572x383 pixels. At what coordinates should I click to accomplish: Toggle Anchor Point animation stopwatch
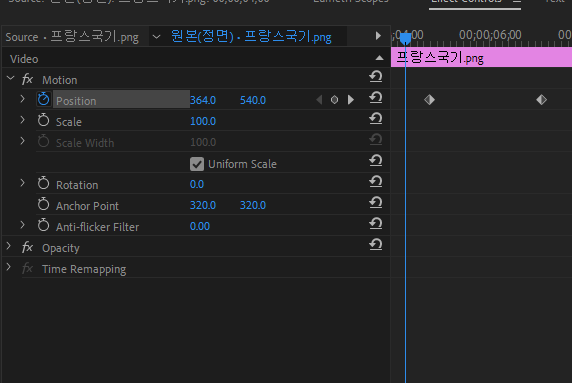43,204
